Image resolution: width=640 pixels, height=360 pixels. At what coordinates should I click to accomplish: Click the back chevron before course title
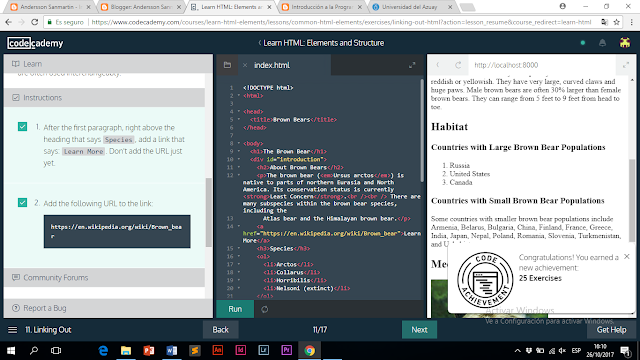[x=260, y=43]
